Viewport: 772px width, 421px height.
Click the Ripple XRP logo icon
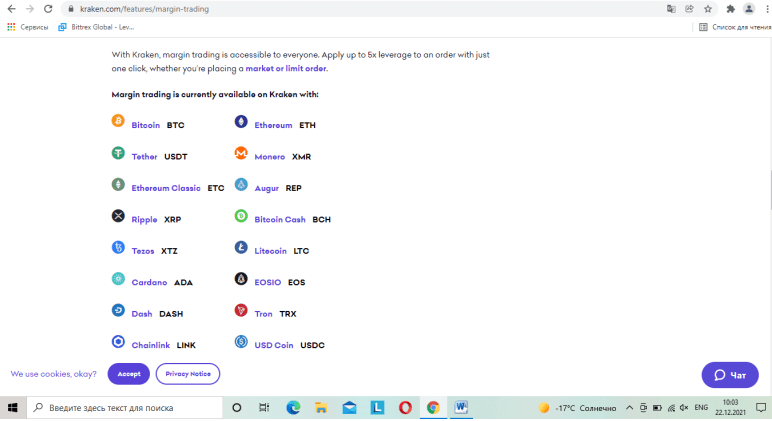point(118,216)
